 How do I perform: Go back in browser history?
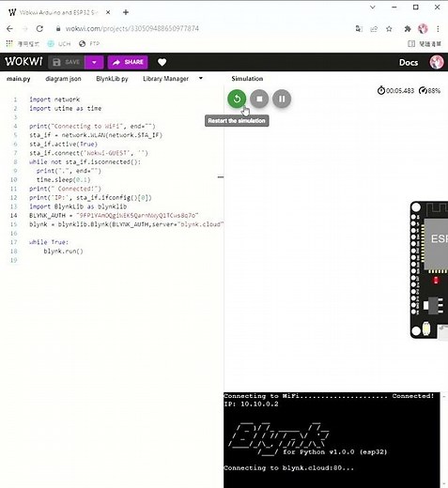9,29
